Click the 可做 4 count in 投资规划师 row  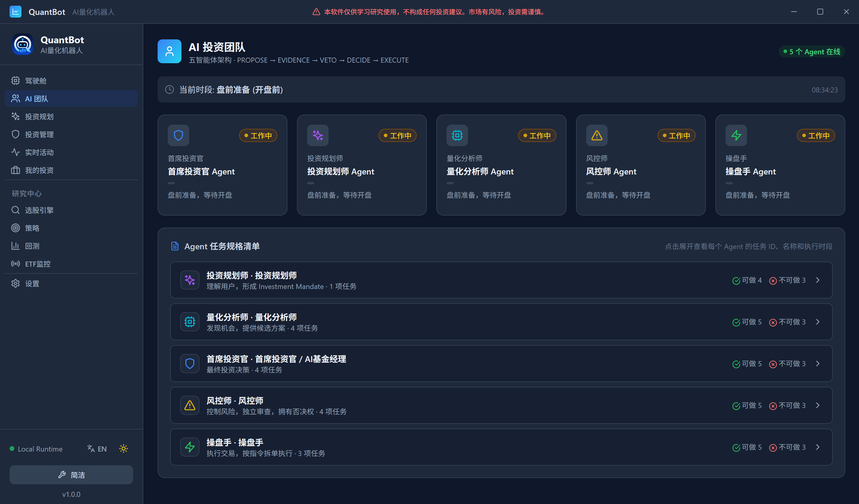coord(747,280)
